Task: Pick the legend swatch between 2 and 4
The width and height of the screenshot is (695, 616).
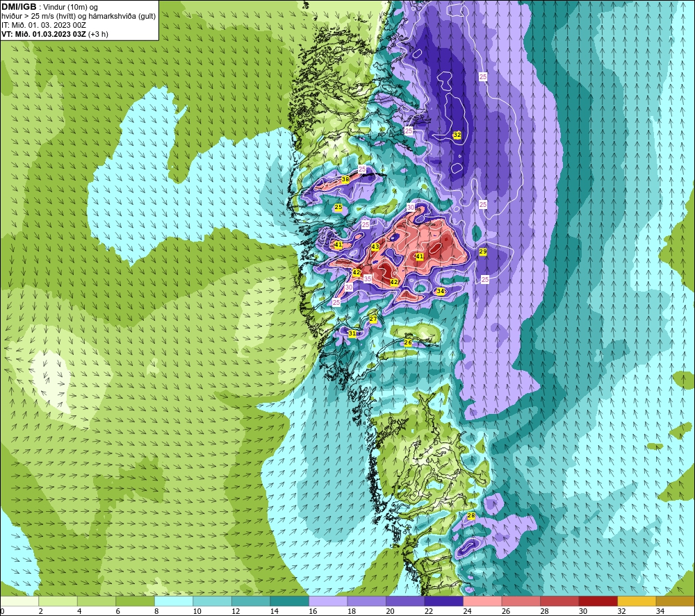Action: 58,601
